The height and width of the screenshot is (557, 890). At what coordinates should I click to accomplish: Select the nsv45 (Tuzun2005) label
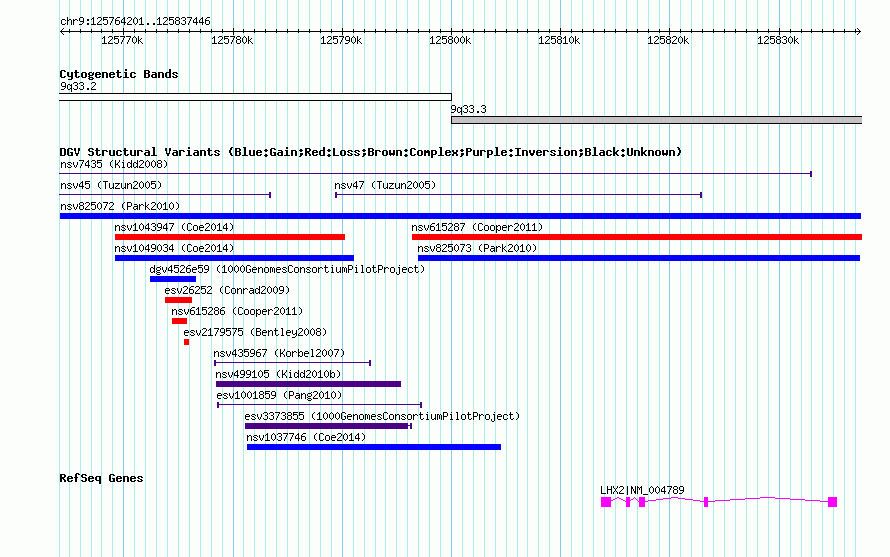[x=111, y=185]
